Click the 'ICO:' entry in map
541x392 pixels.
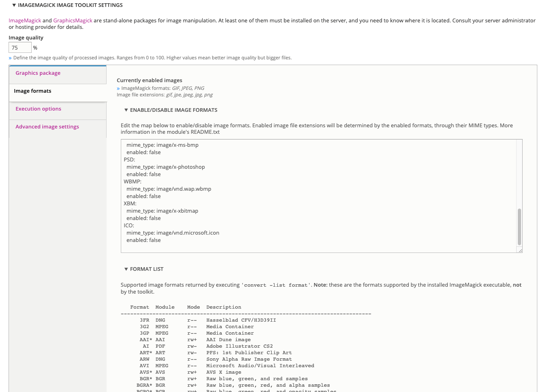pyautogui.click(x=129, y=226)
